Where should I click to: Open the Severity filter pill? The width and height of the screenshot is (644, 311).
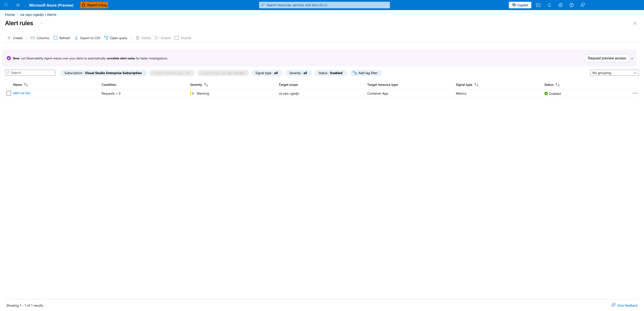tap(298, 73)
